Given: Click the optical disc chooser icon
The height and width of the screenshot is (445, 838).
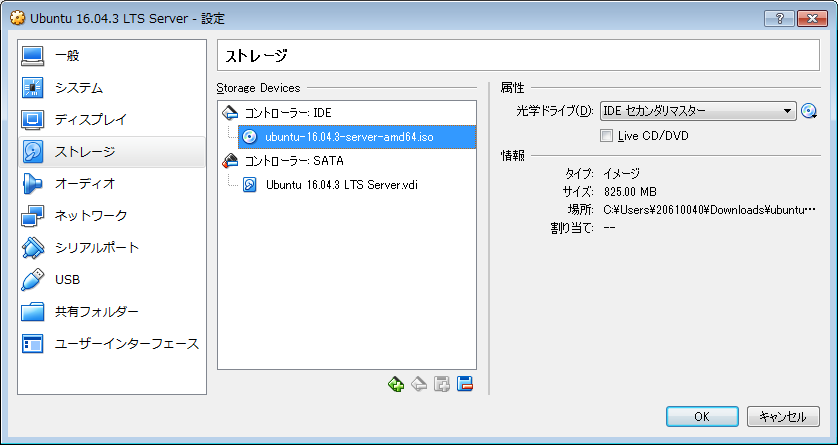Looking at the screenshot, I should 810,111.
